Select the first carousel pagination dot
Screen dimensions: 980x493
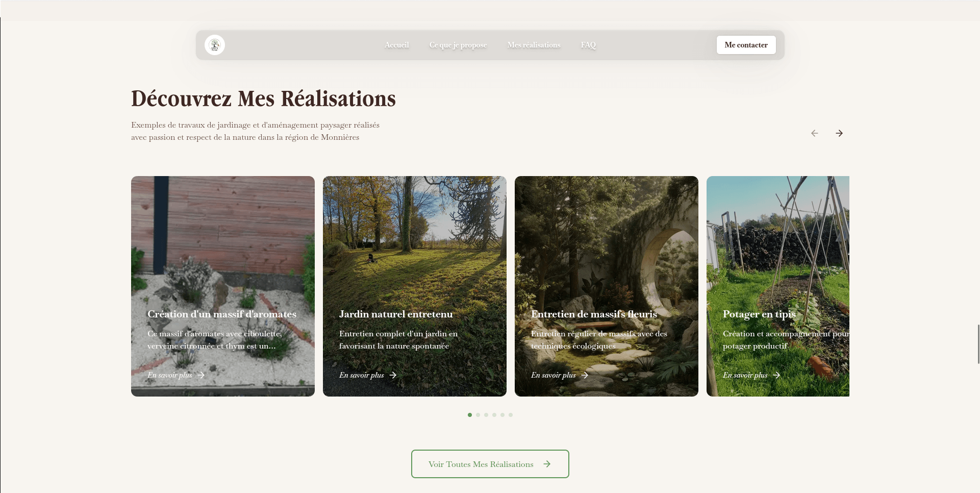[x=470, y=415]
